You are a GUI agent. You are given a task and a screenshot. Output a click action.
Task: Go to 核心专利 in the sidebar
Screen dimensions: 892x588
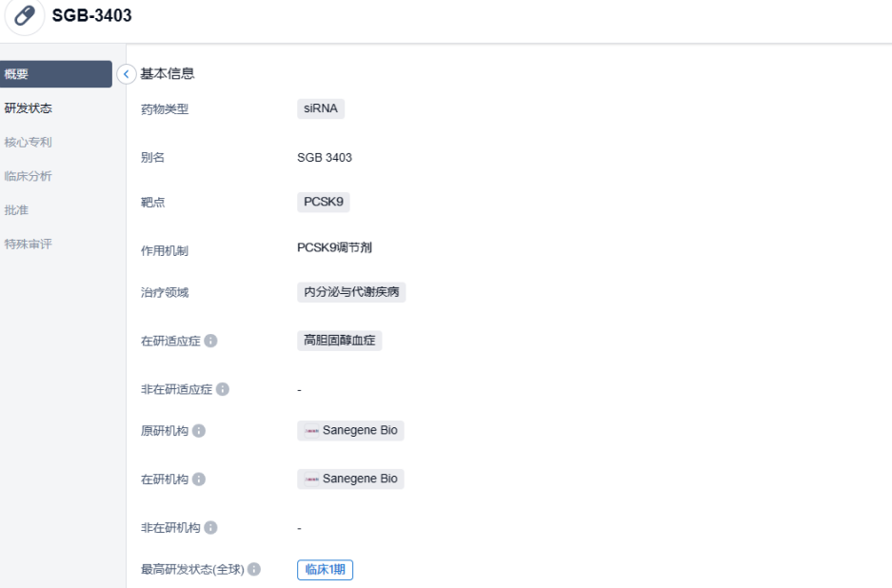point(29,143)
